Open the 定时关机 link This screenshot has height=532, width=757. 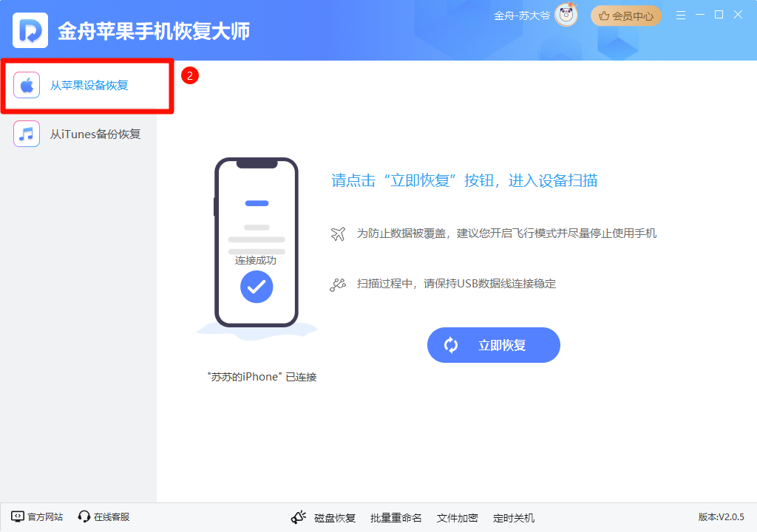tap(514, 518)
